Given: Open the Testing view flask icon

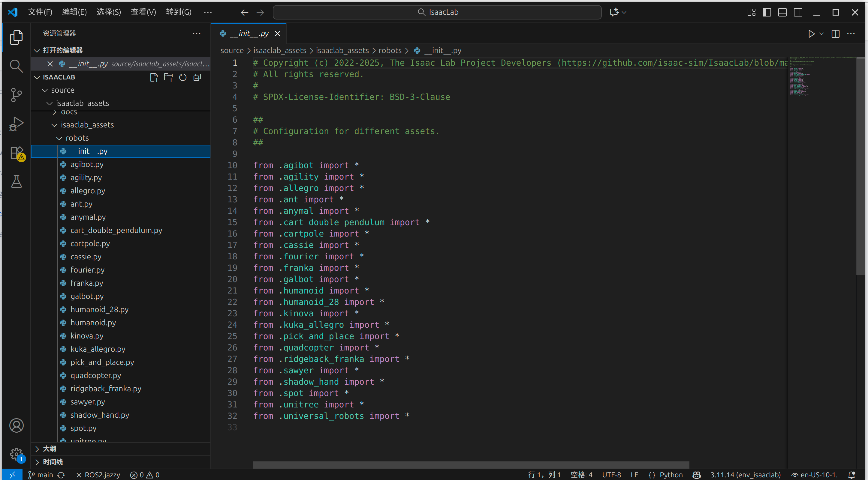Looking at the screenshot, I should coord(16,181).
